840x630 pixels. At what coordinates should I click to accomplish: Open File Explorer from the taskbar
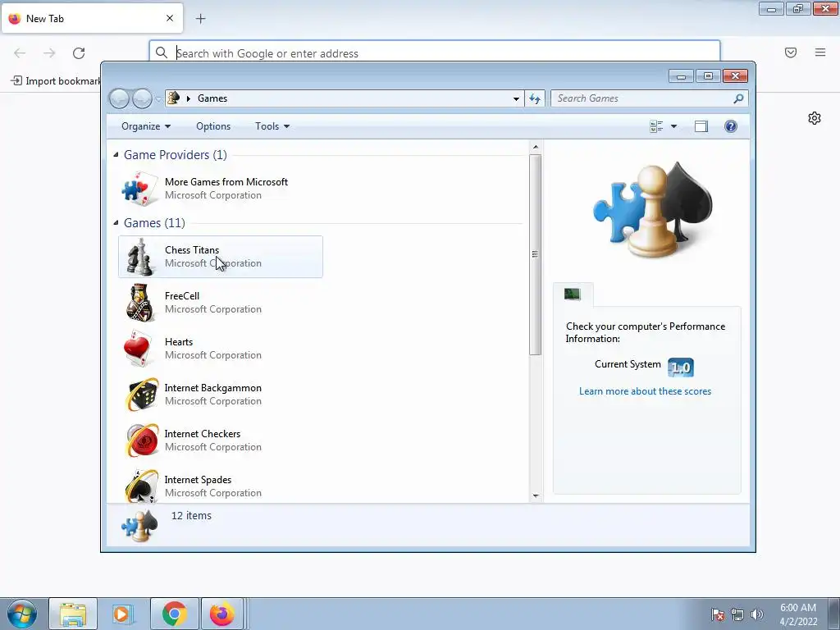tap(73, 614)
